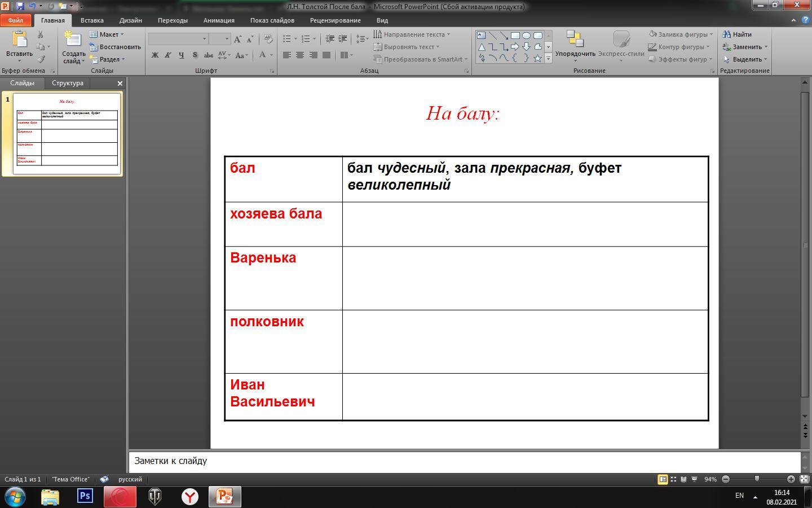The height and width of the screenshot is (508, 812).
Task: Click the Восстановить button
Action: point(115,47)
